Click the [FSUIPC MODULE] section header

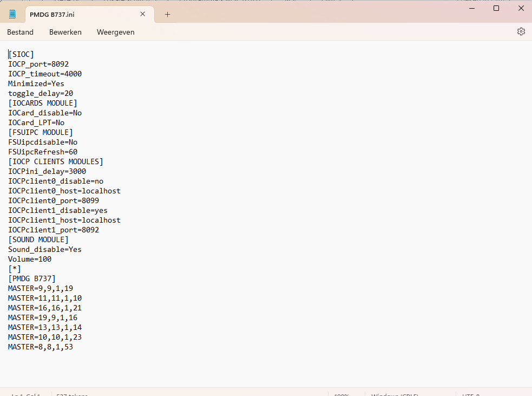41,132
